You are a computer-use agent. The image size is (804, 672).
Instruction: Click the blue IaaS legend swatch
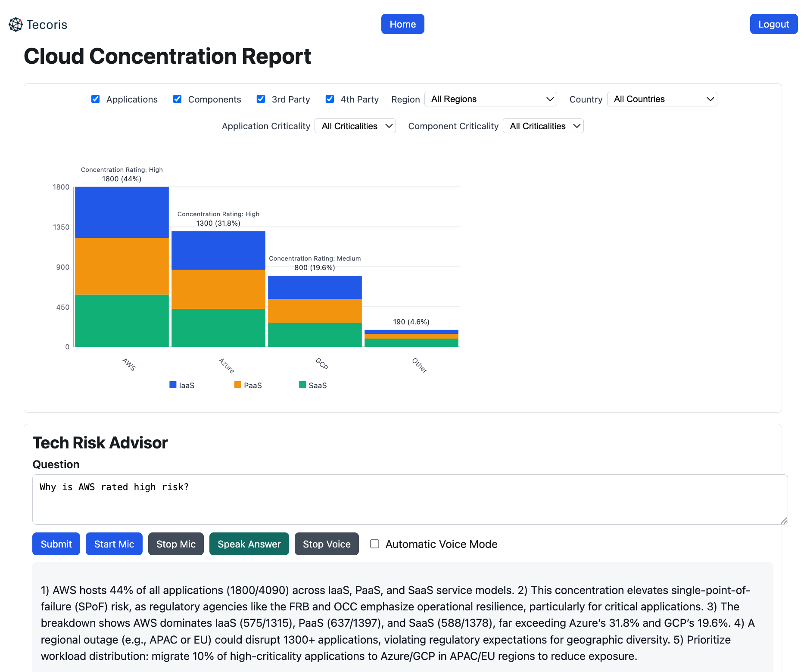[173, 385]
